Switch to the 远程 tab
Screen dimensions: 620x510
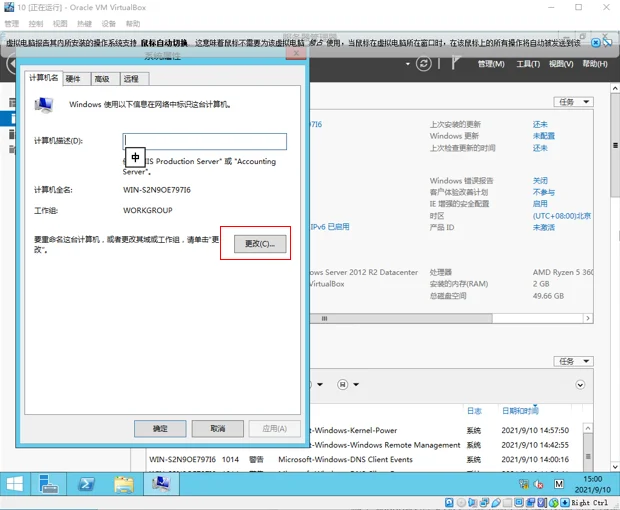click(134, 79)
